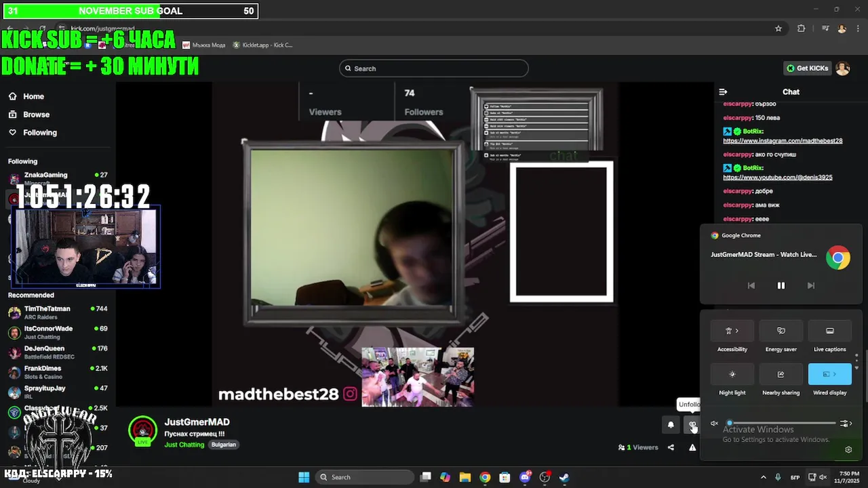Open the Kicklet.app bookmark
Screen dimensions: 868x488
(x=263, y=45)
